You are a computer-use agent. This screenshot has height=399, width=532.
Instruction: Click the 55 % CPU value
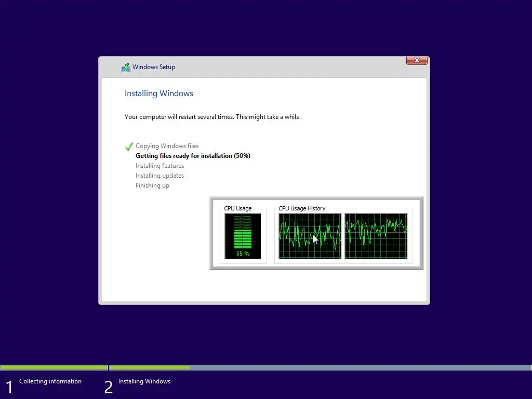click(243, 254)
